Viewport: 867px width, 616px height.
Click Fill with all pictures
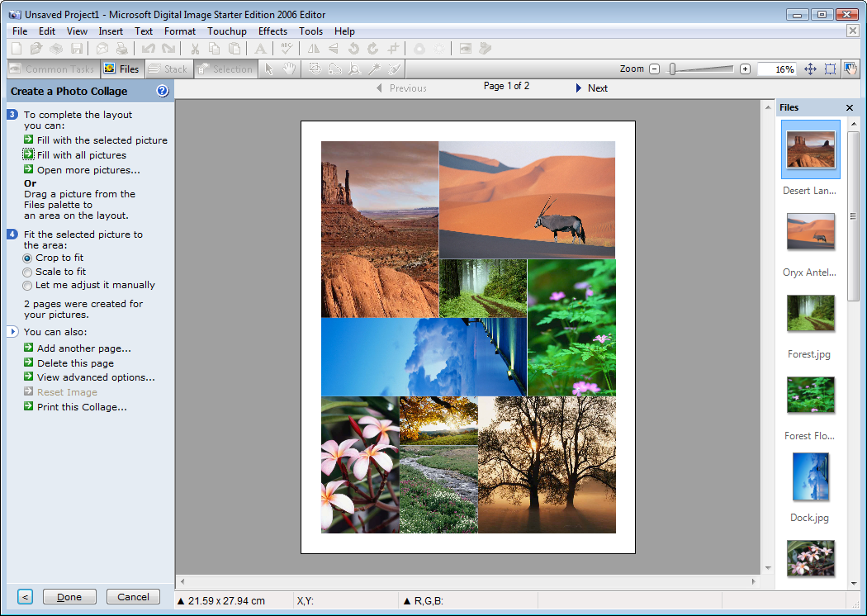click(x=81, y=155)
